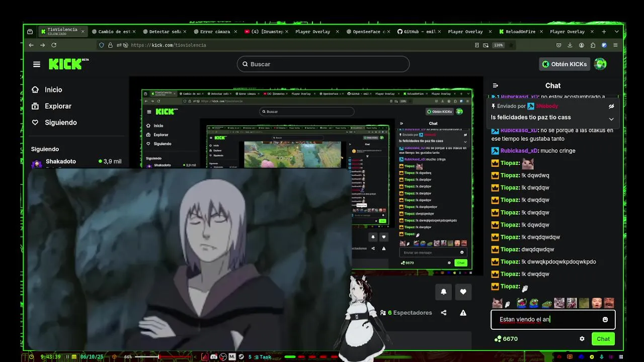Reload the page
The height and width of the screenshot is (362, 644).
[54, 45]
